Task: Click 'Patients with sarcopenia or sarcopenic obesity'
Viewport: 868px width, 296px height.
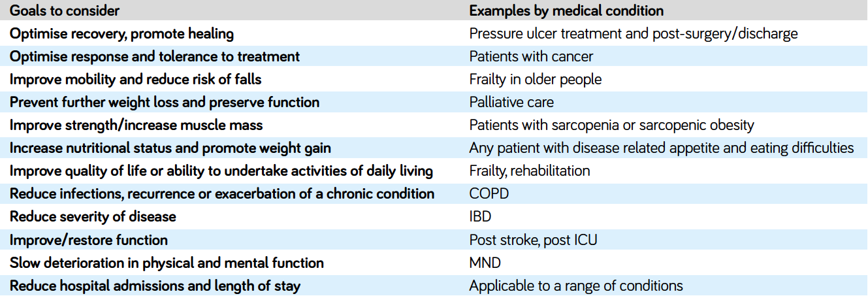Action: click(611, 125)
